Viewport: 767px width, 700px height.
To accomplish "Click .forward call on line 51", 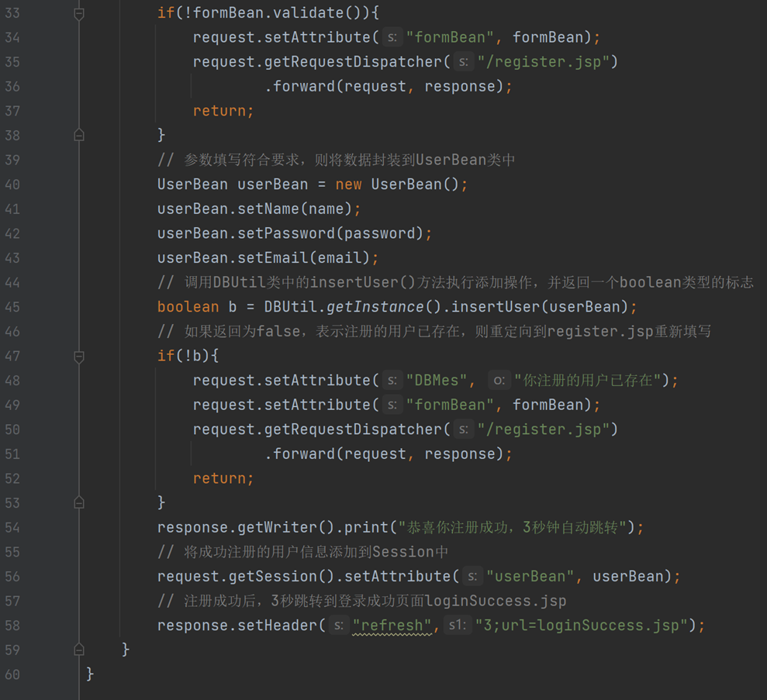I will (299, 454).
